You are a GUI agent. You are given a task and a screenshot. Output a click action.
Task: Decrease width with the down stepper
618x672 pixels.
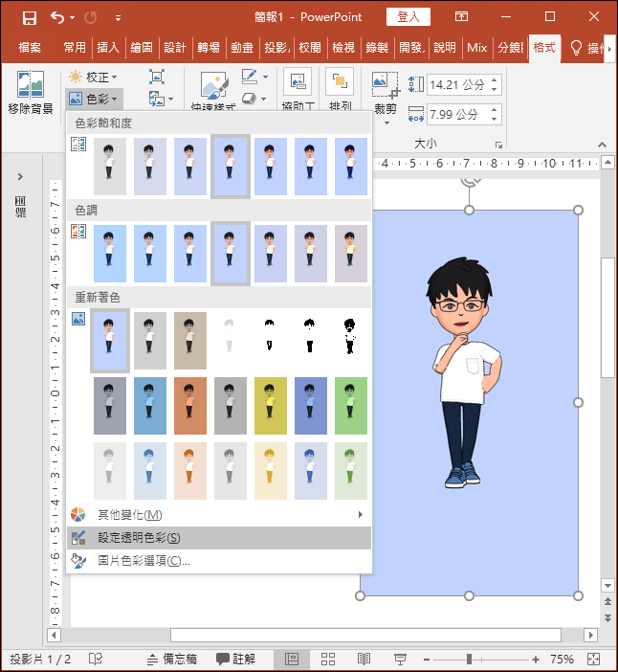(x=495, y=119)
